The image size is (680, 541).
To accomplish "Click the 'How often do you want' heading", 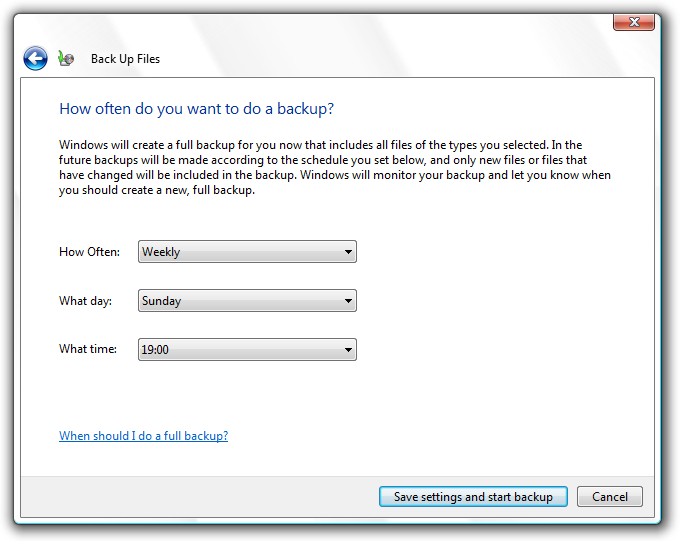I will click(x=196, y=108).
